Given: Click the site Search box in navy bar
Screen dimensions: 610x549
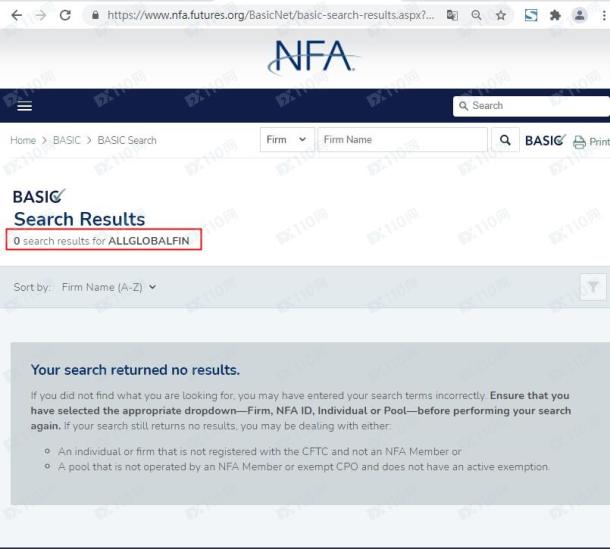Looking at the screenshot, I should 531,106.
